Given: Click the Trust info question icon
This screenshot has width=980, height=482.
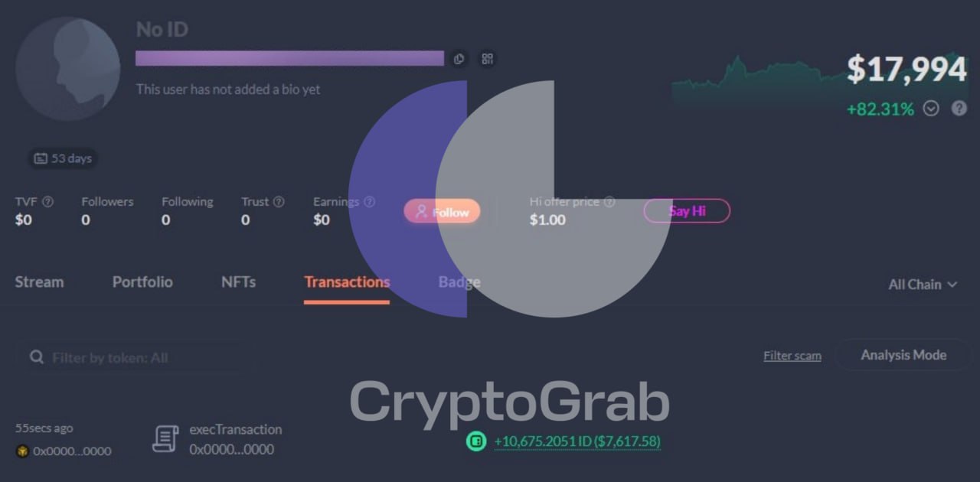Looking at the screenshot, I should (279, 202).
